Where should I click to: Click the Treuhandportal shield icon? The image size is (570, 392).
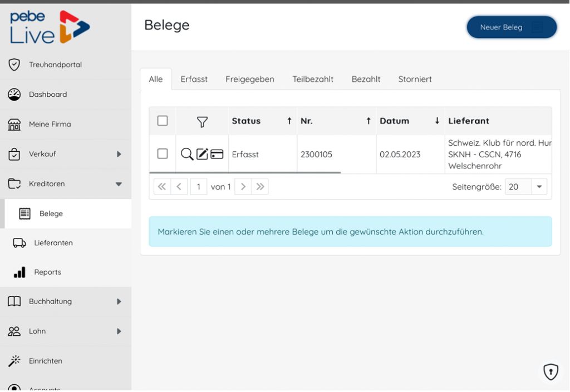point(14,64)
